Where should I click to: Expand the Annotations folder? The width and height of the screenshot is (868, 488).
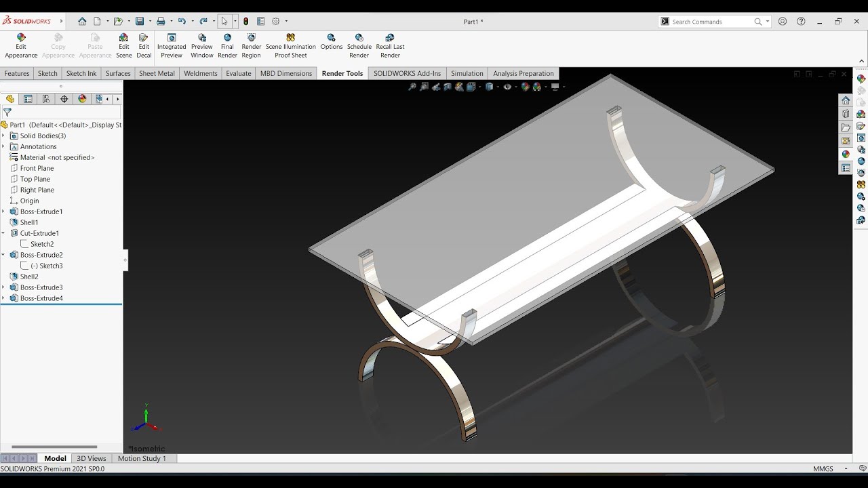pos(3,146)
